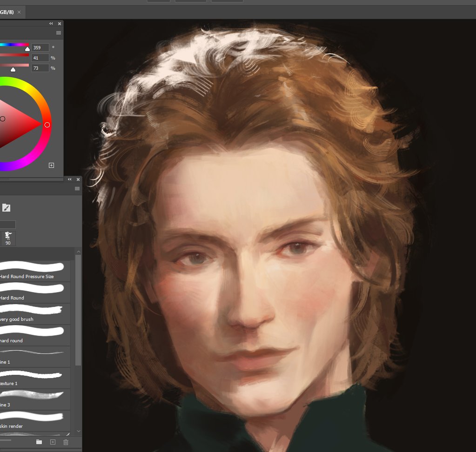Click the brightness slider handle
The height and width of the screenshot is (452, 476).
pyautogui.click(x=13, y=69)
